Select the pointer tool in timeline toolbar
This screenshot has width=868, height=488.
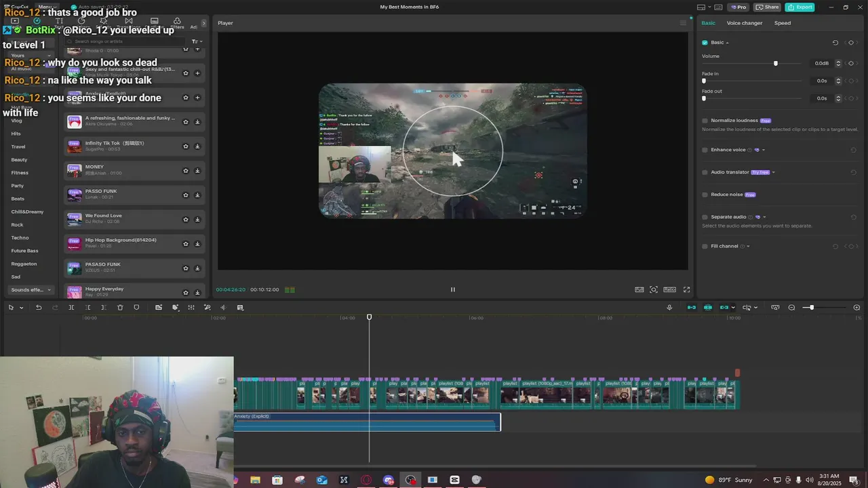tap(11, 308)
